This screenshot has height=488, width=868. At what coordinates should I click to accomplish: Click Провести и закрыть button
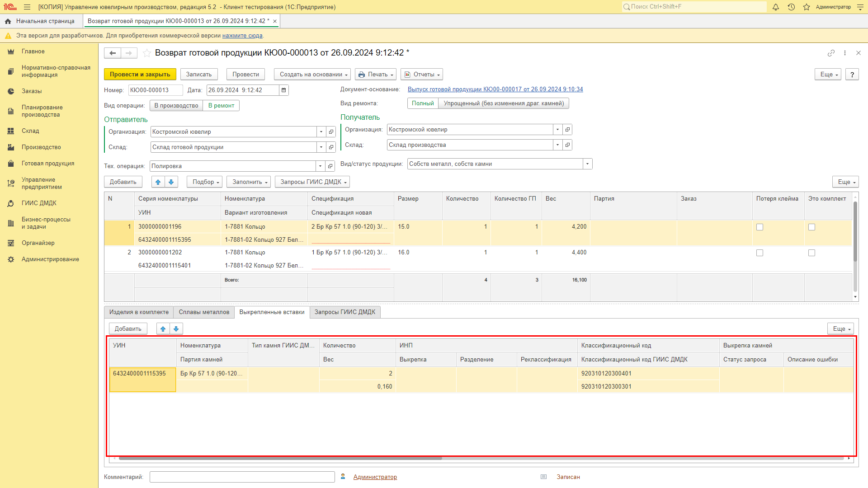point(140,75)
